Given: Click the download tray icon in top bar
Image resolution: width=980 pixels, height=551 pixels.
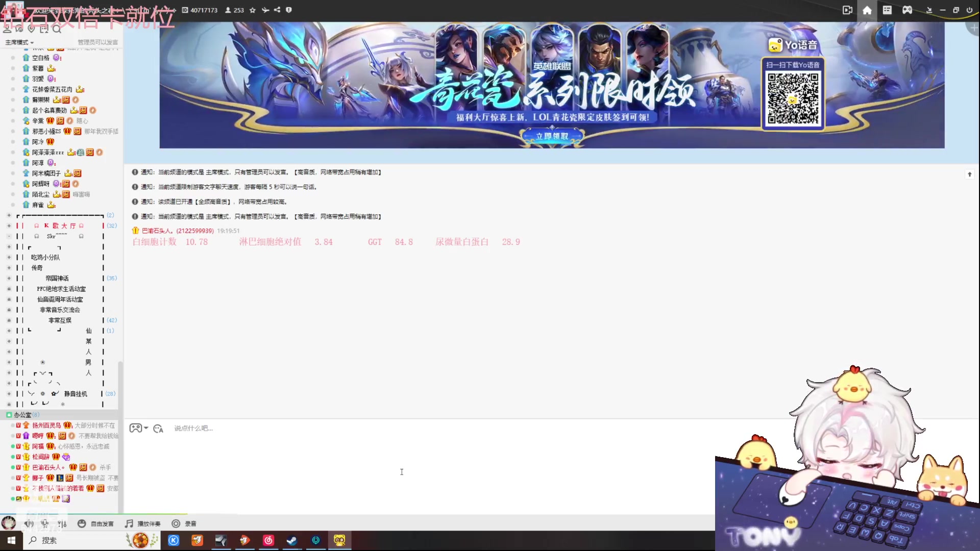Looking at the screenshot, I should (929, 10).
